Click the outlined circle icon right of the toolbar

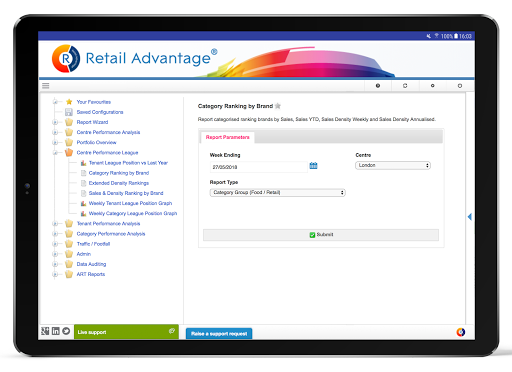460,86
